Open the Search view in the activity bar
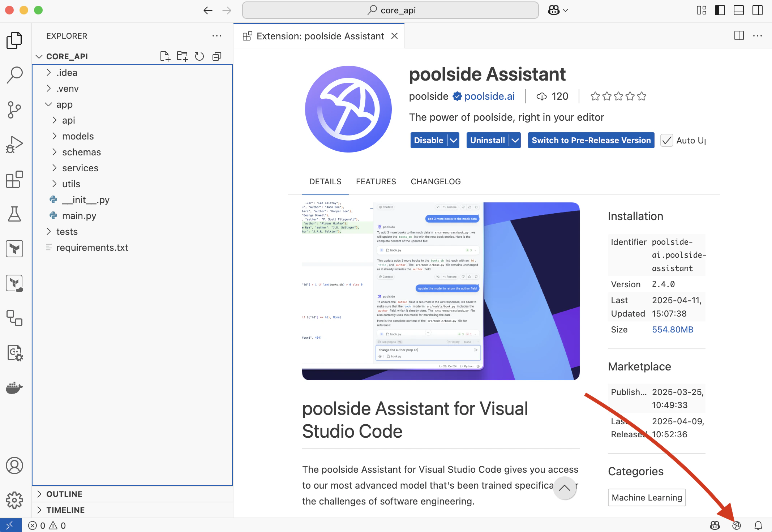 click(14, 74)
